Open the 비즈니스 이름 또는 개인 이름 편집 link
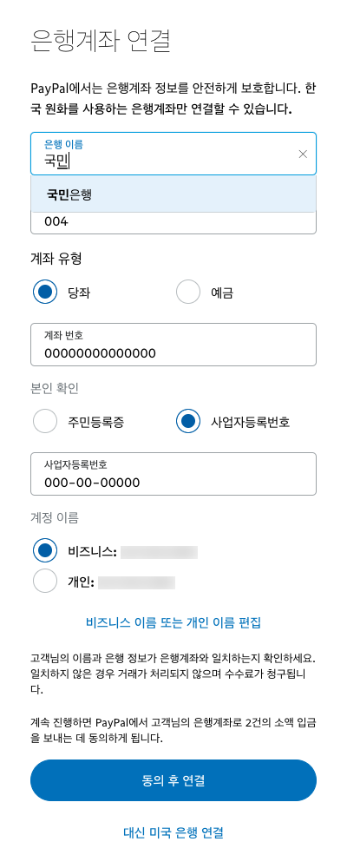This screenshot has width=347, height=868. click(x=173, y=622)
